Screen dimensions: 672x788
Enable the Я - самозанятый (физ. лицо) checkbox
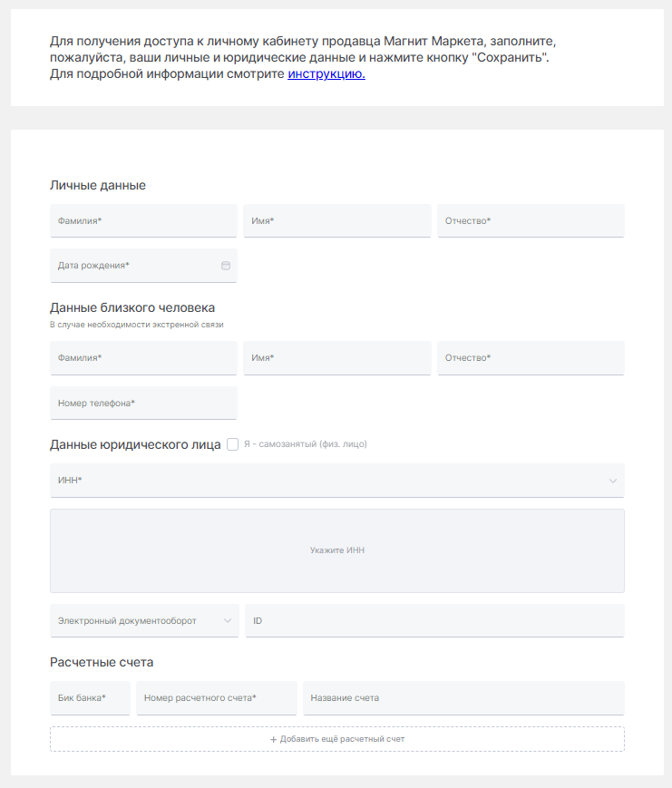click(x=233, y=444)
